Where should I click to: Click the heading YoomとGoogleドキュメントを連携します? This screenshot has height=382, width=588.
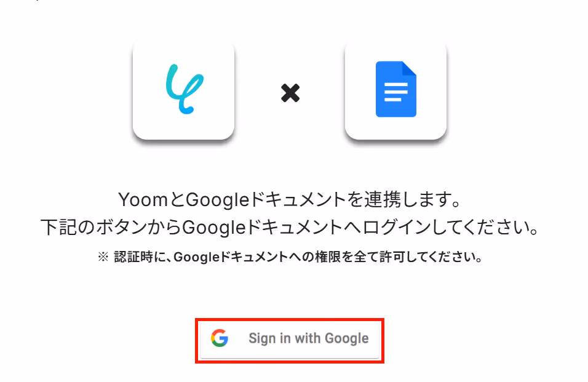(x=290, y=199)
